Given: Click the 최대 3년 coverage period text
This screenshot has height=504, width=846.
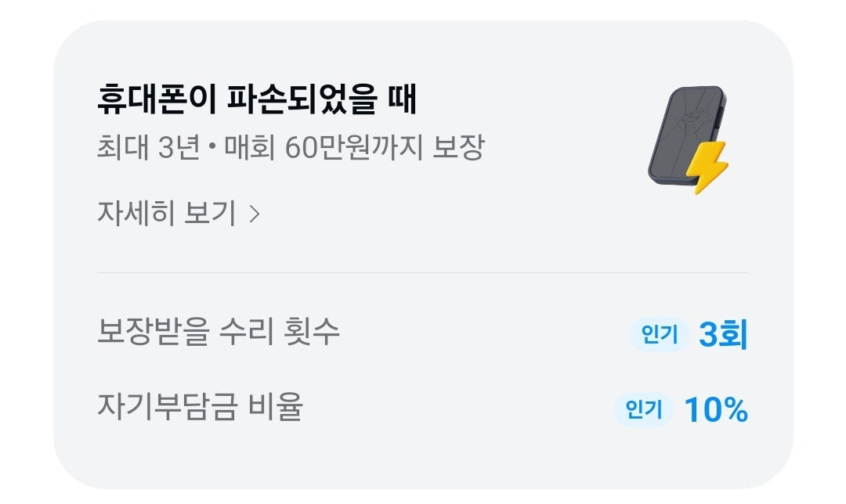Looking at the screenshot, I should [148, 147].
